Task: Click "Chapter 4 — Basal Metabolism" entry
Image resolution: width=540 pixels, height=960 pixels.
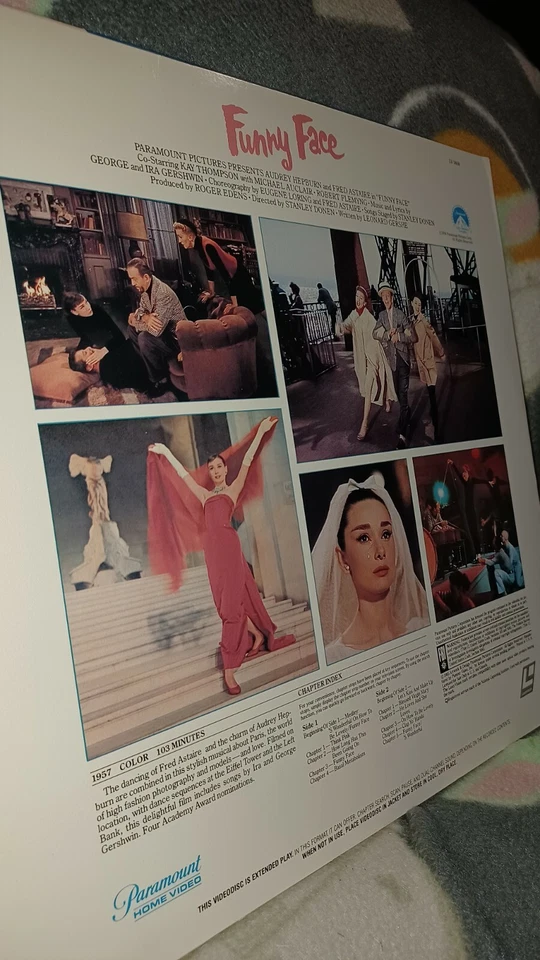Action: [337, 767]
